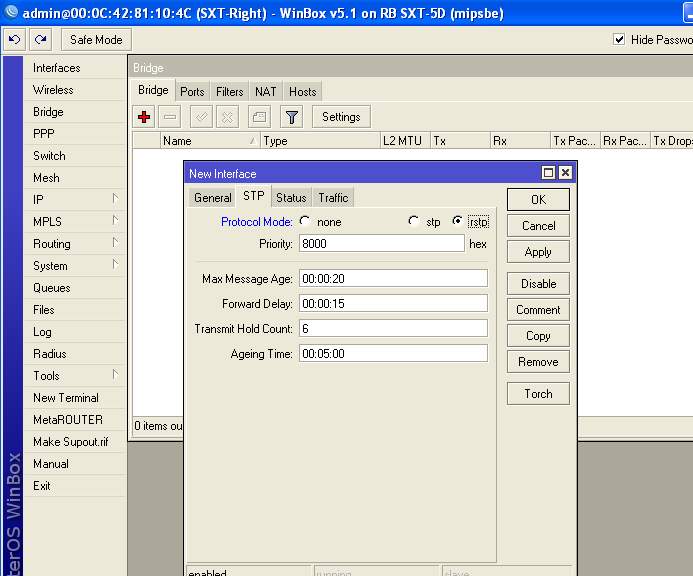This screenshot has height=576, width=693.
Task: Click the Torch button
Action: tap(538, 394)
